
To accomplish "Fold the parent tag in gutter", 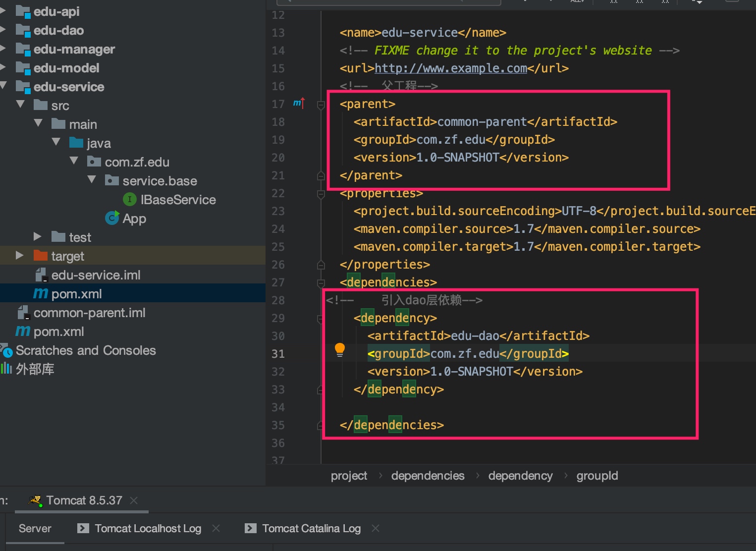I will point(321,105).
